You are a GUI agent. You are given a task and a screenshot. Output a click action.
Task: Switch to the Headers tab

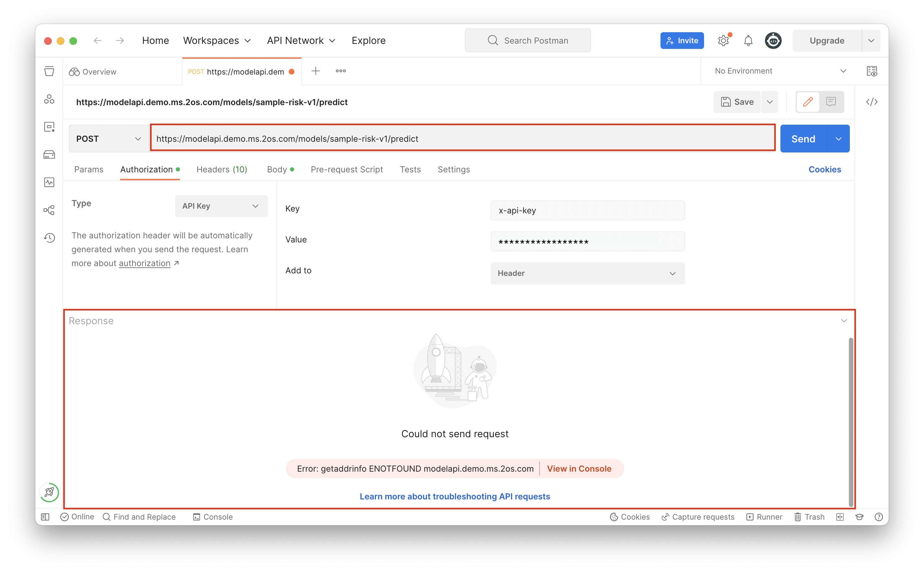point(222,170)
